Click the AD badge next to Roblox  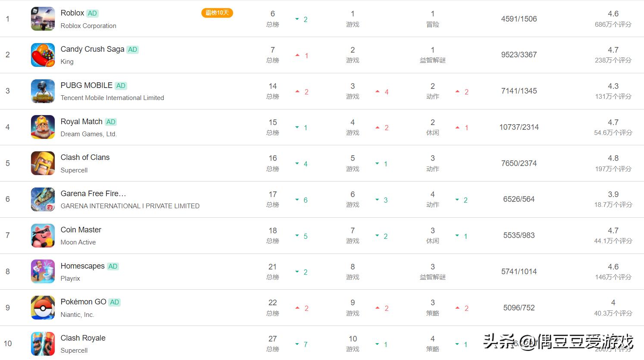coord(92,13)
